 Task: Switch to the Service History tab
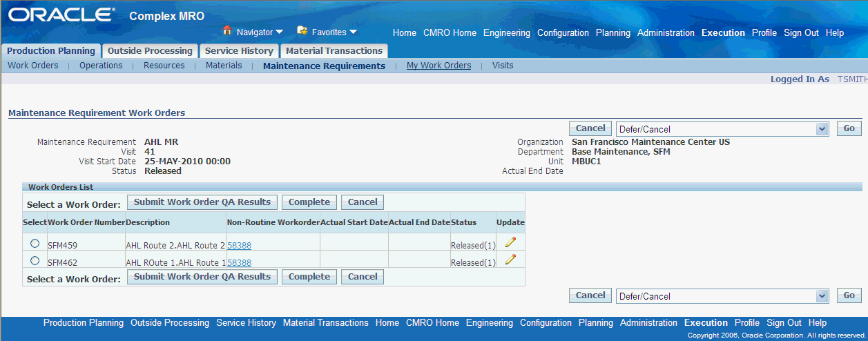pos(239,50)
